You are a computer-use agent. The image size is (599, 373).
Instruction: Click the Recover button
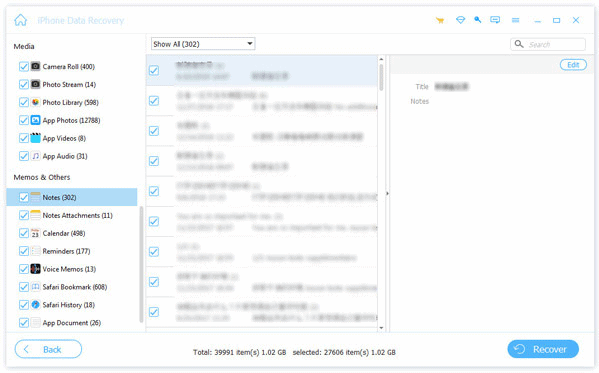click(x=543, y=349)
